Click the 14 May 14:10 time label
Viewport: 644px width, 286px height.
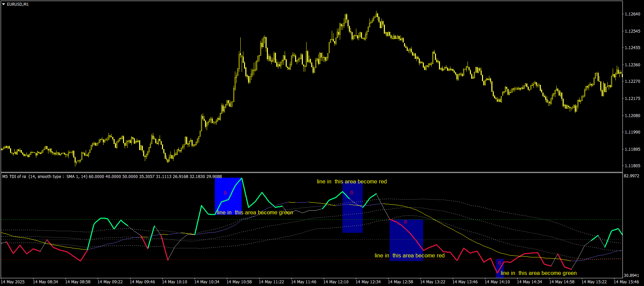pyautogui.click(x=497, y=282)
